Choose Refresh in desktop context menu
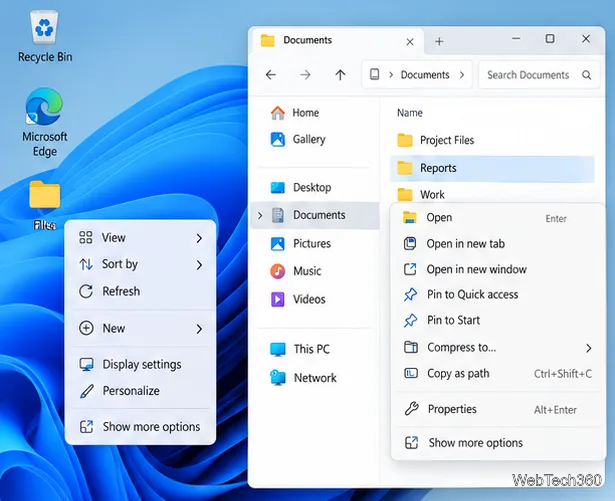The height and width of the screenshot is (501, 615). pyautogui.click(x=140, y=291)
